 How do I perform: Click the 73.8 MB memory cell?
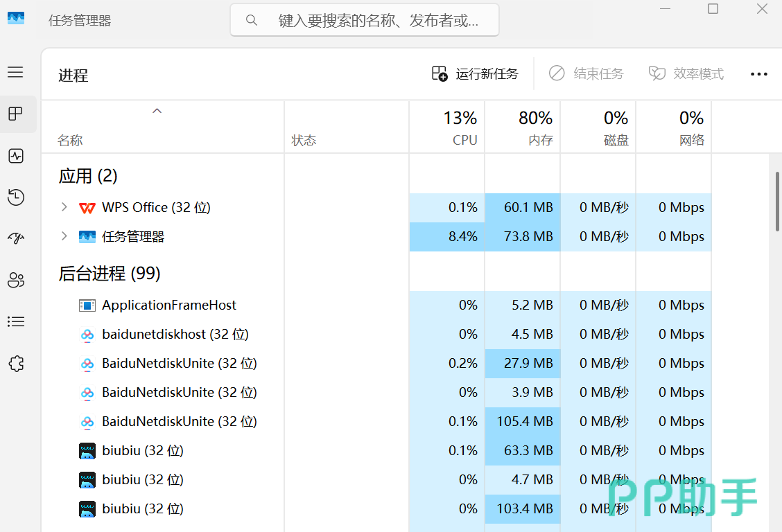(522, 237)
